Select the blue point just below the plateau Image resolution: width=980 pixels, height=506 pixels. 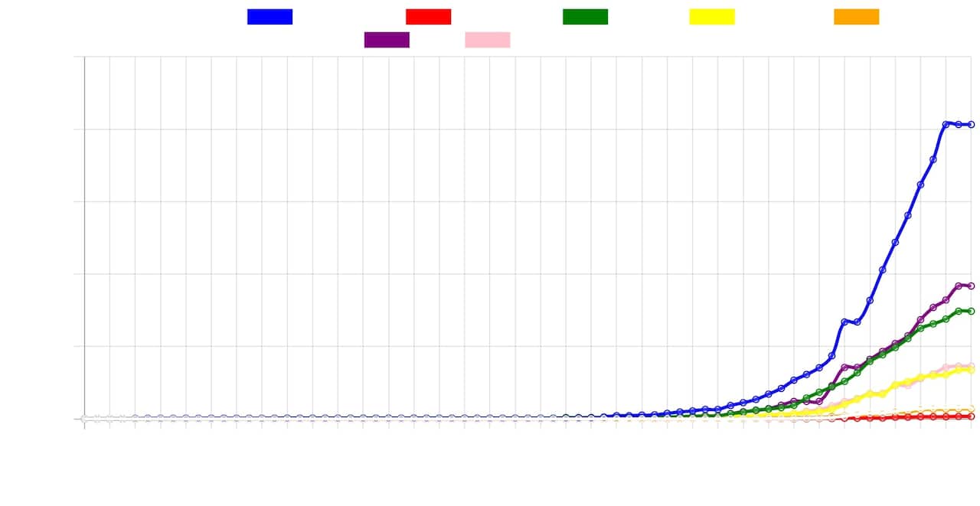tap(933, 159)
